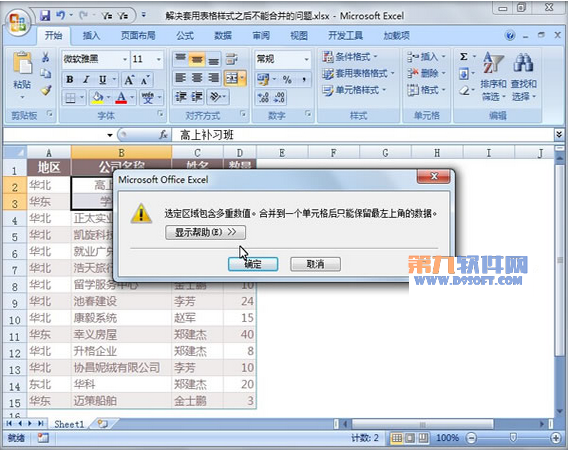
Task: Decrease indent in alignment group
Action: click(x=180, y=97)
